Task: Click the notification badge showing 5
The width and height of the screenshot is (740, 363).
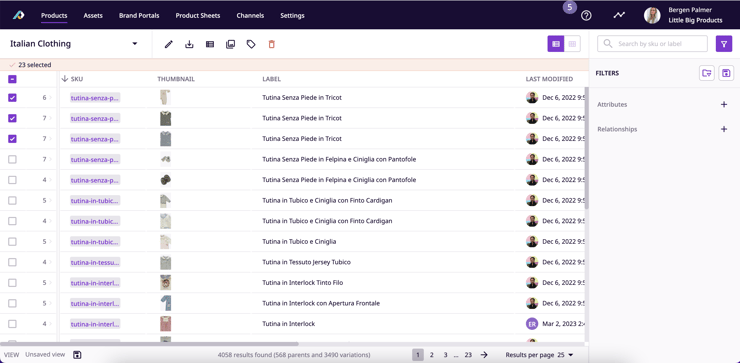Action: click(x=570, y=7)
